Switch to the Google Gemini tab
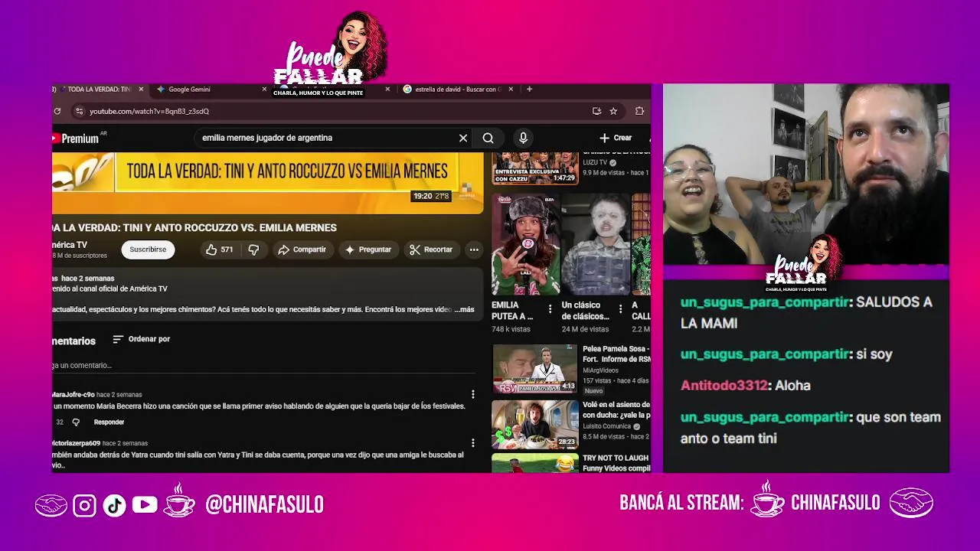The image size is (980, 551). 189,90
